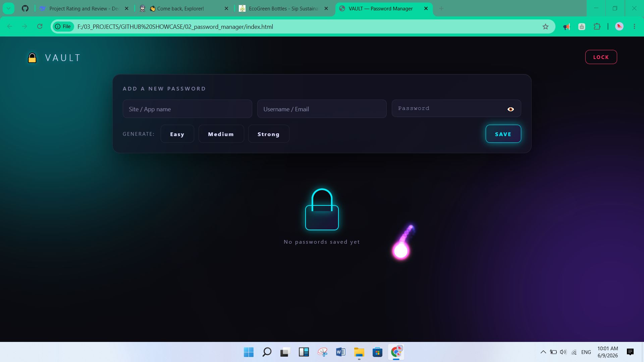This screenshot has height=362, width=644.
Task: Toggle password visibility eye icon
Action: 511,109
